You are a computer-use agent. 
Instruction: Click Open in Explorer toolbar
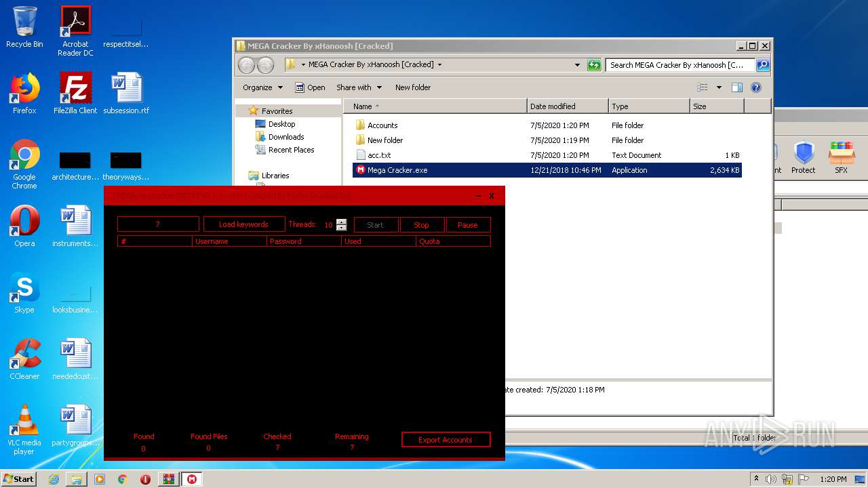pyautogui.click(x=310, y=87)
